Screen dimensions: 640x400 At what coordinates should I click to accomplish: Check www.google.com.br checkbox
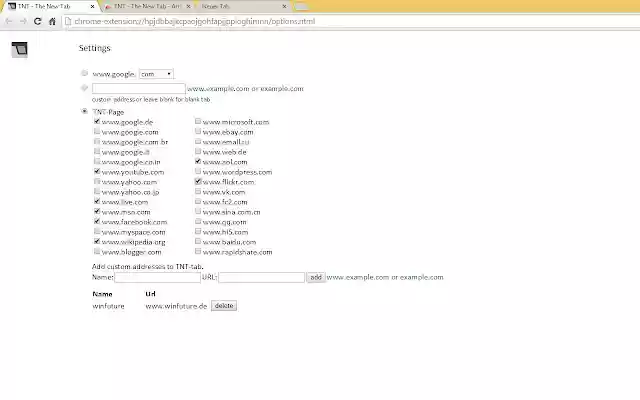97,141
